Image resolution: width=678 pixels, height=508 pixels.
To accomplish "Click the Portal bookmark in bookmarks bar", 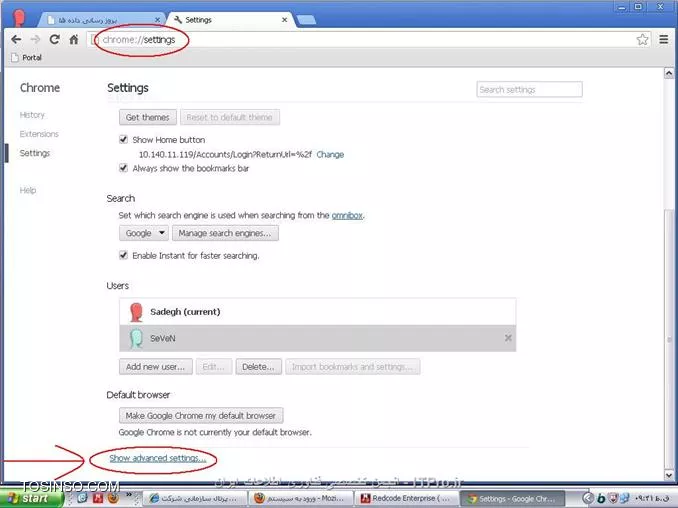I will coord(27,58).
